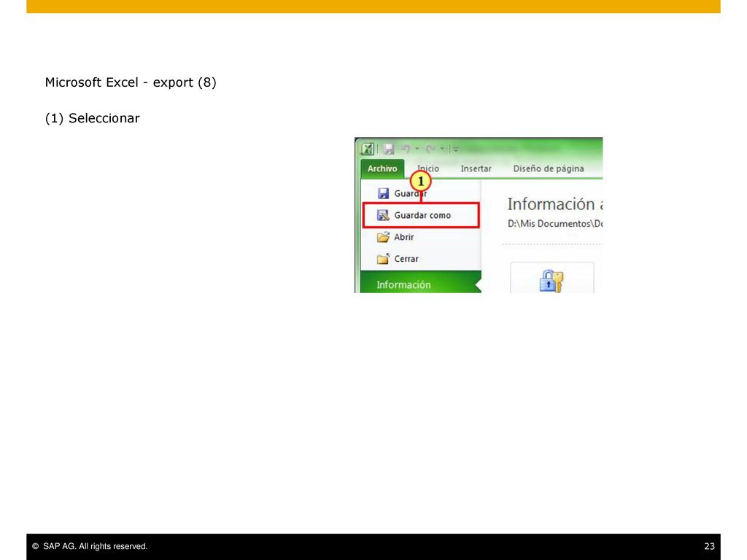Open the Archivo ribbon tab
Image resolution: width=747 pixels, height=560 pixels.
point(382,168)
